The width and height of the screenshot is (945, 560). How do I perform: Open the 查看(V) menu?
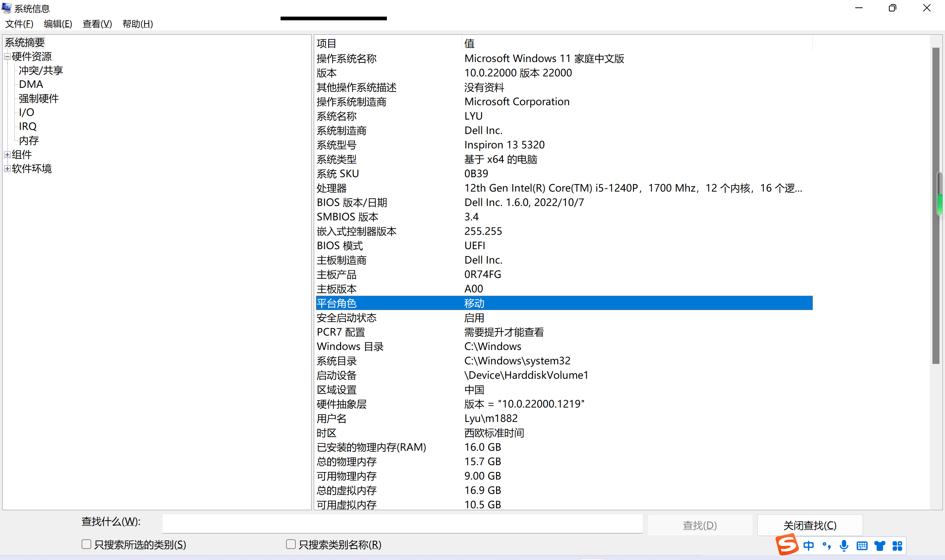(97, 24)
